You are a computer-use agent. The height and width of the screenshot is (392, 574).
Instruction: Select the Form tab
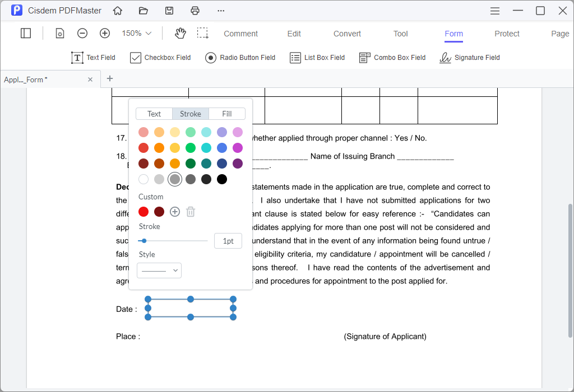[454, 34]
